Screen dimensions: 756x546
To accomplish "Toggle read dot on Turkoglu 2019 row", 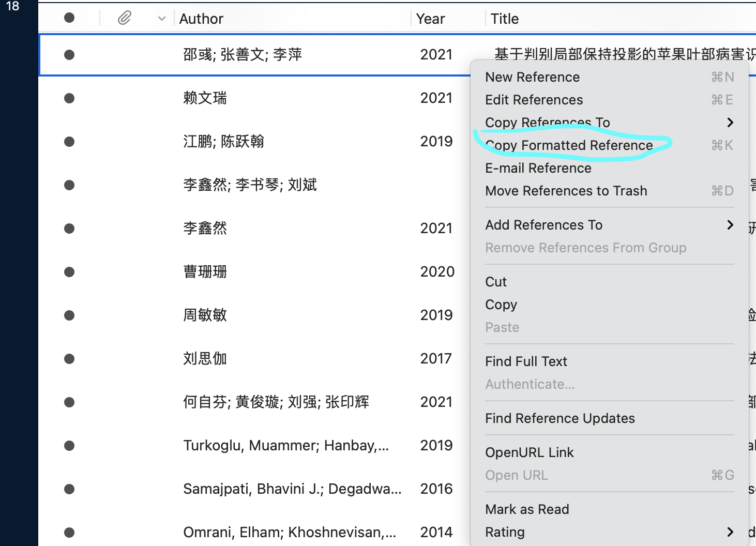I will tap(69, 445).
